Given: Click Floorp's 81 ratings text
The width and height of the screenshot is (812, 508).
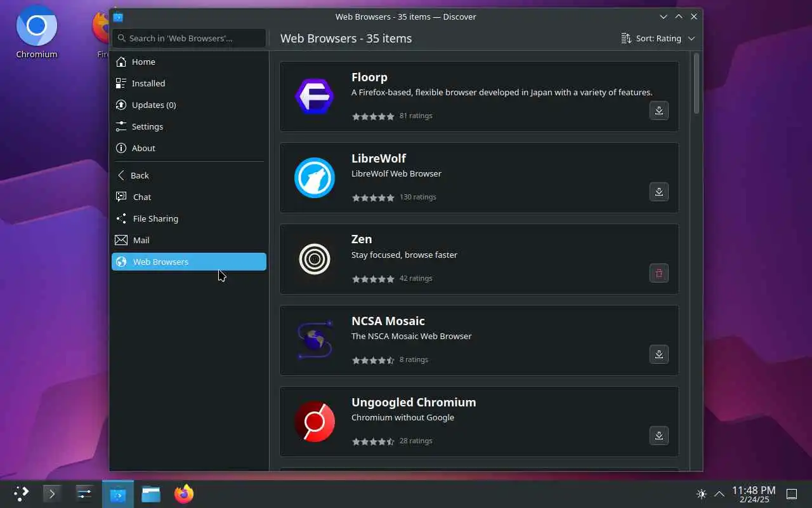Looking at the screenshot, I should click(x=416, y=116).
